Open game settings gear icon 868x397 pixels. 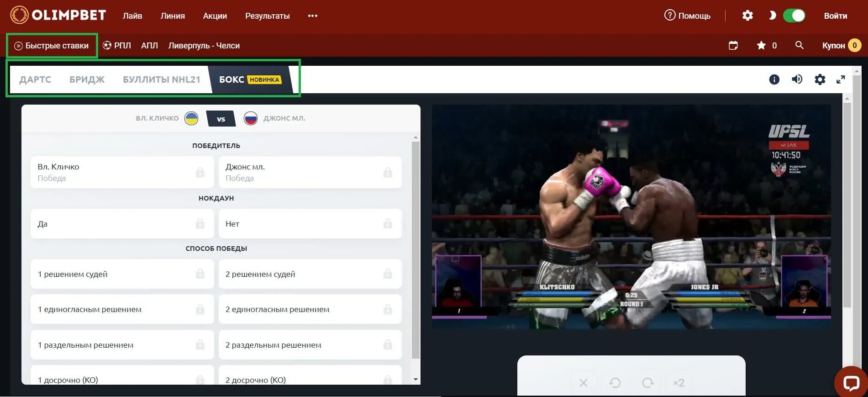click(820, 79)
